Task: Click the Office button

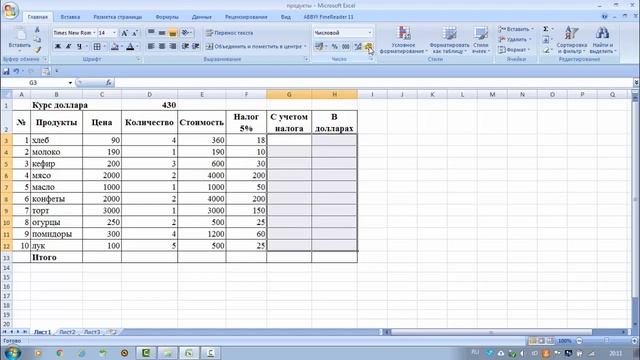Action: (x=11, y=10)
